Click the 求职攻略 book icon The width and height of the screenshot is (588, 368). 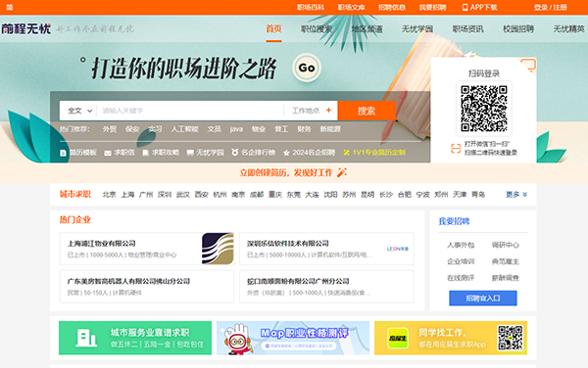[145, 153]
